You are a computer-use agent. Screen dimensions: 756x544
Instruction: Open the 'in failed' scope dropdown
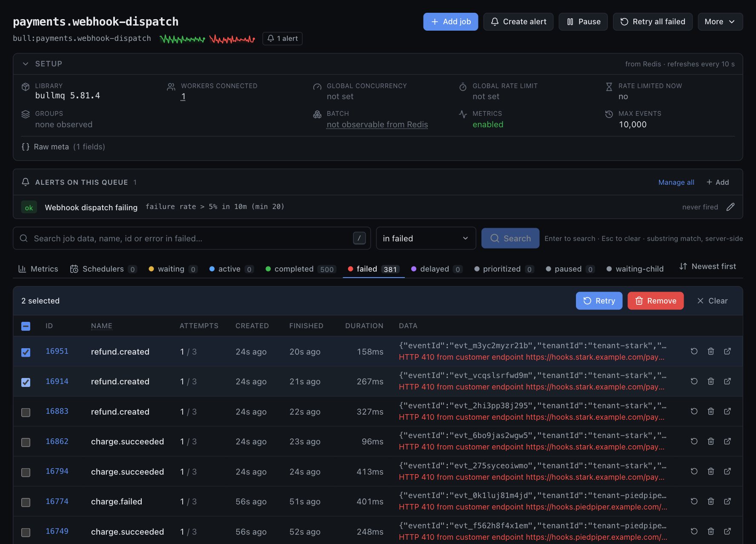point(426,238)
